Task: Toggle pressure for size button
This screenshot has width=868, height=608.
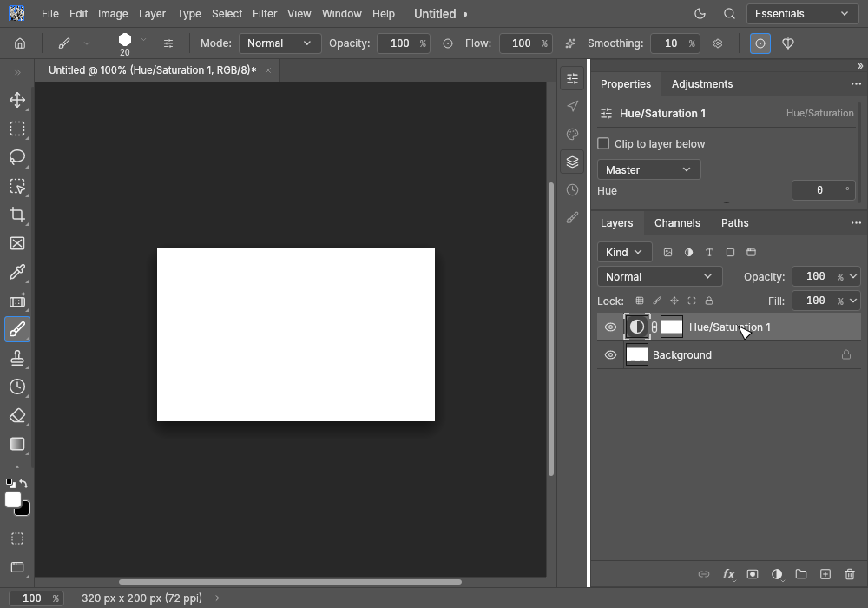Action: (760, 43)
